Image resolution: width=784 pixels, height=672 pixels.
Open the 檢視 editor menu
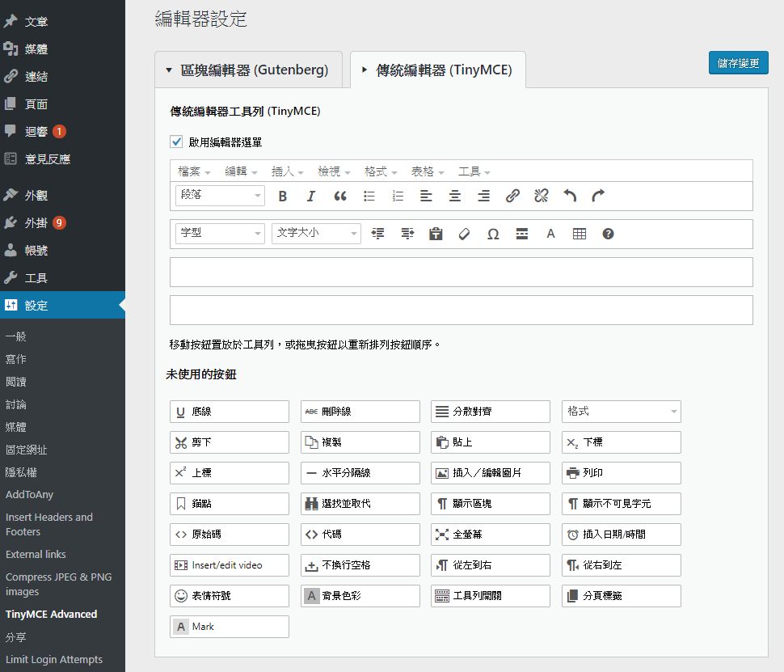coord(334,171)
